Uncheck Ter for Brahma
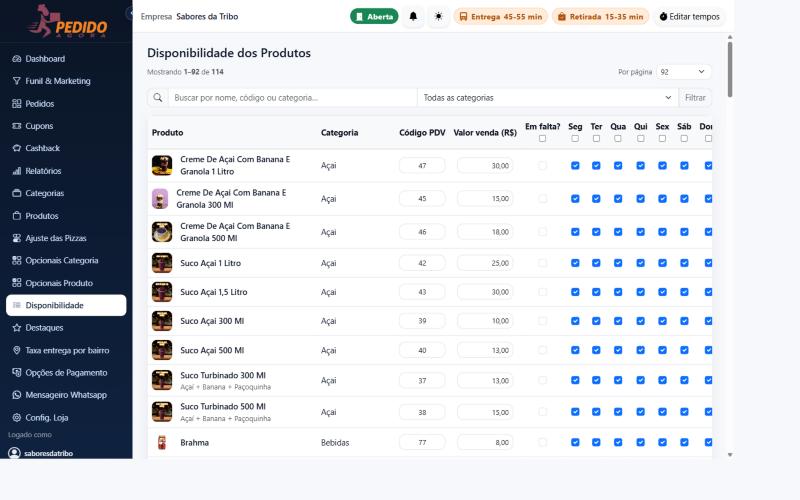 [596, 442]
